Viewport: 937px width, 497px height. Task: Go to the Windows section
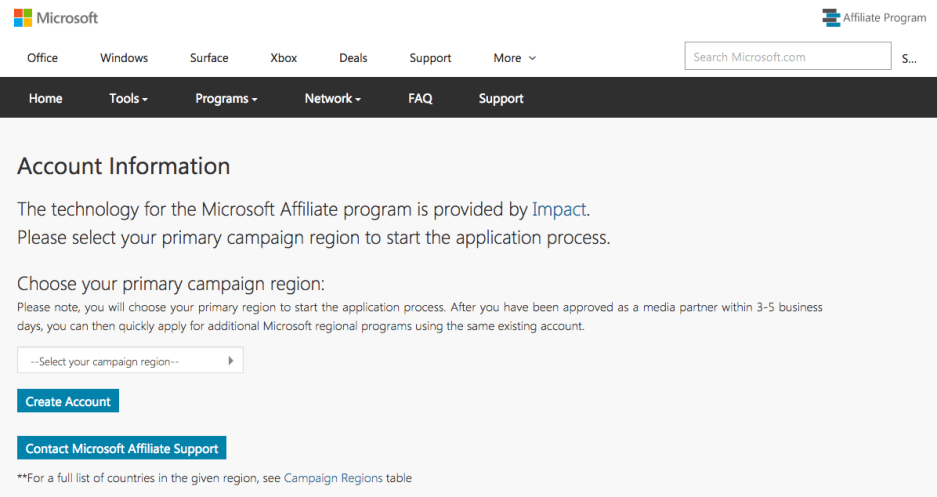pos(124,58)
